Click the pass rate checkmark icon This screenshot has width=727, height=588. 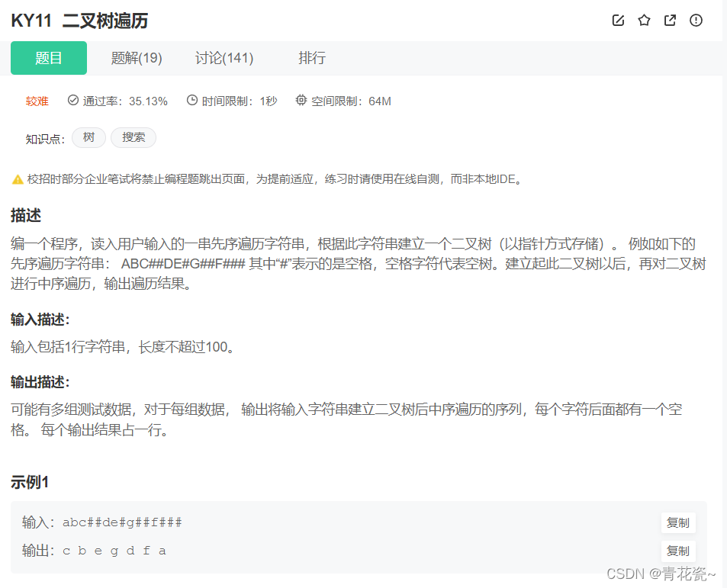coord(72,100)
